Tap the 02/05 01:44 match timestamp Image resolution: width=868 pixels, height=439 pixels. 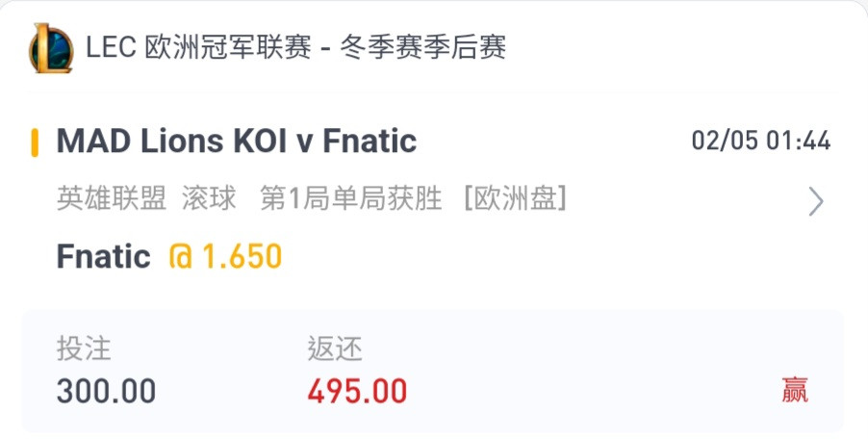coord(761,141)
